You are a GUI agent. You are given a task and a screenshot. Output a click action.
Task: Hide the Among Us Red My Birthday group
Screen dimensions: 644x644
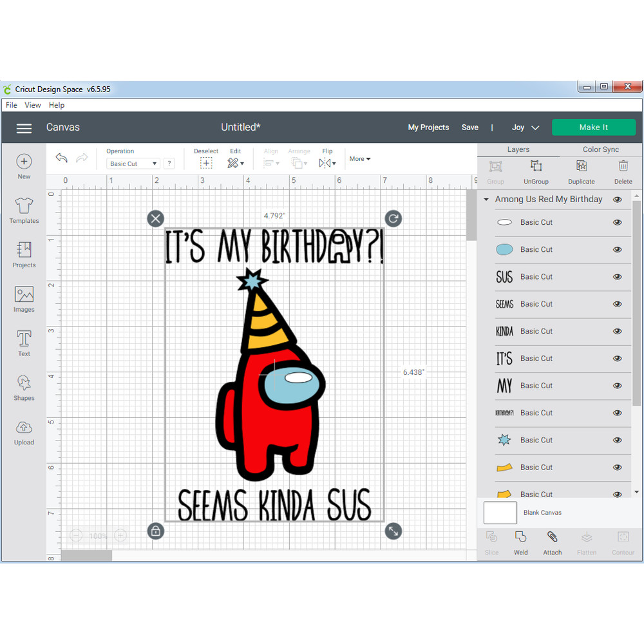(x=617, y=200)
